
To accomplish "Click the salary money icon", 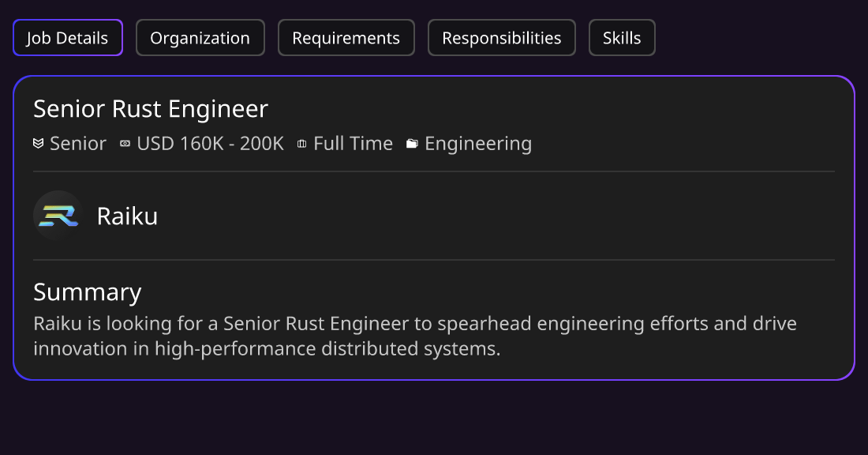I will coord(125,144).
